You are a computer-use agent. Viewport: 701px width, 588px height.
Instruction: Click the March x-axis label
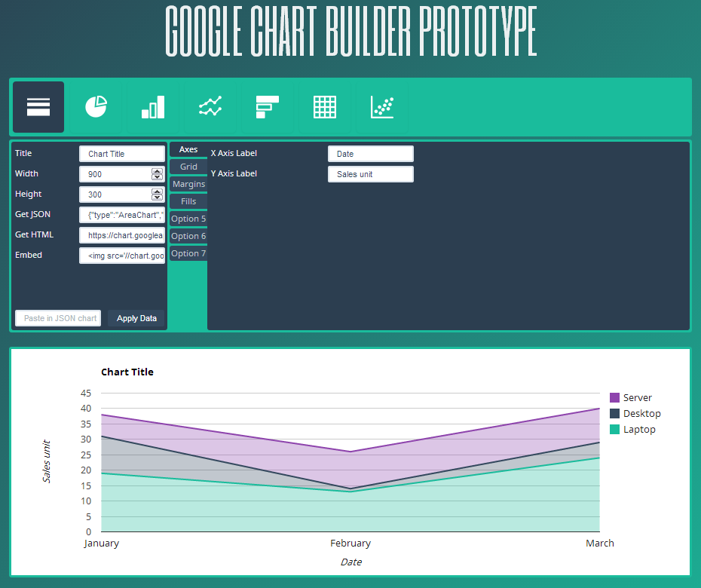(x=600, y=544)
